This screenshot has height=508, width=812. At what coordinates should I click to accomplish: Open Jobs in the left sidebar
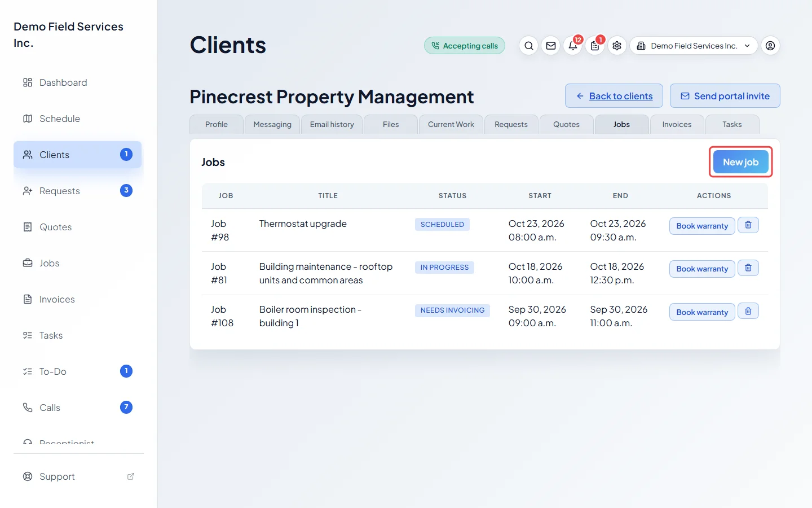[x=78, y=263]
